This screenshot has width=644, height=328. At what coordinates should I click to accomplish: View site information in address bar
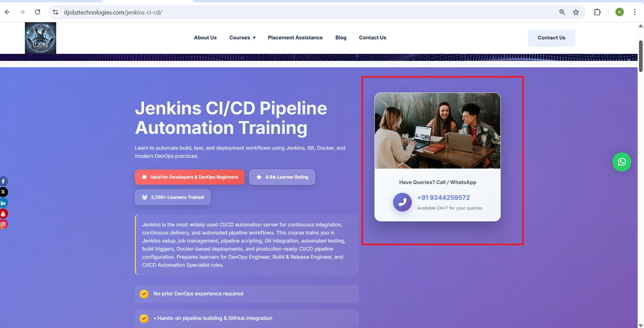pos(56,12)
